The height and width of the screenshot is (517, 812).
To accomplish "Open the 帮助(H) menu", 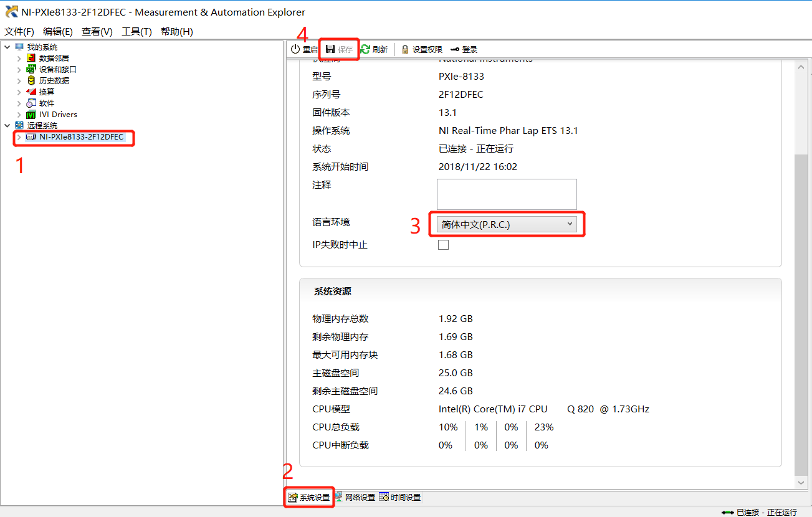I will coord(176,32).
